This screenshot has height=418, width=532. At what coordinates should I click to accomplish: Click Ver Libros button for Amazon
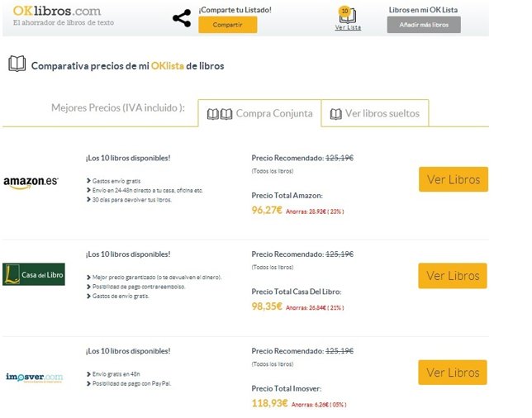click(x=453, y=179)
